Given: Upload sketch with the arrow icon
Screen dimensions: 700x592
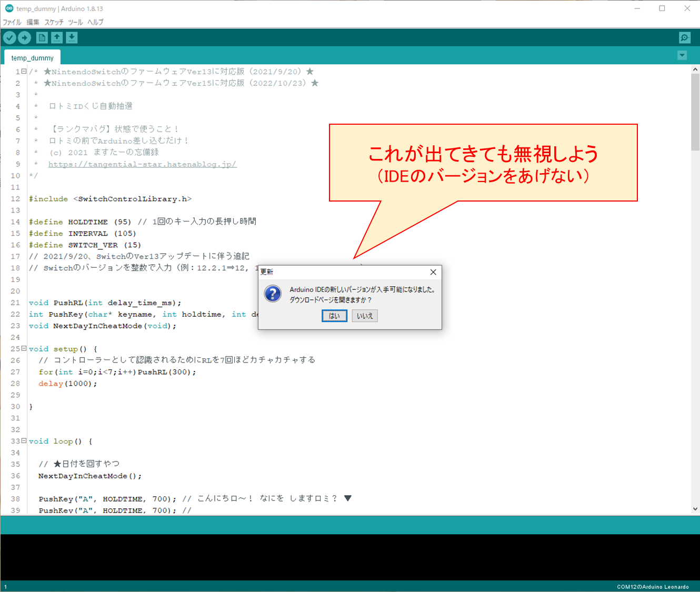Looking at the screenshot, I should coord(25,37).
